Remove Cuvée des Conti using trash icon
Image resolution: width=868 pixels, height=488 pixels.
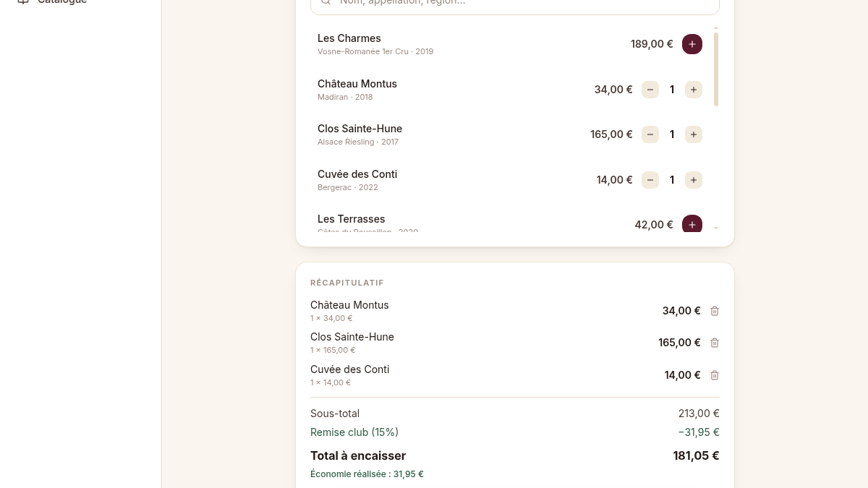[x=715, y=375]
